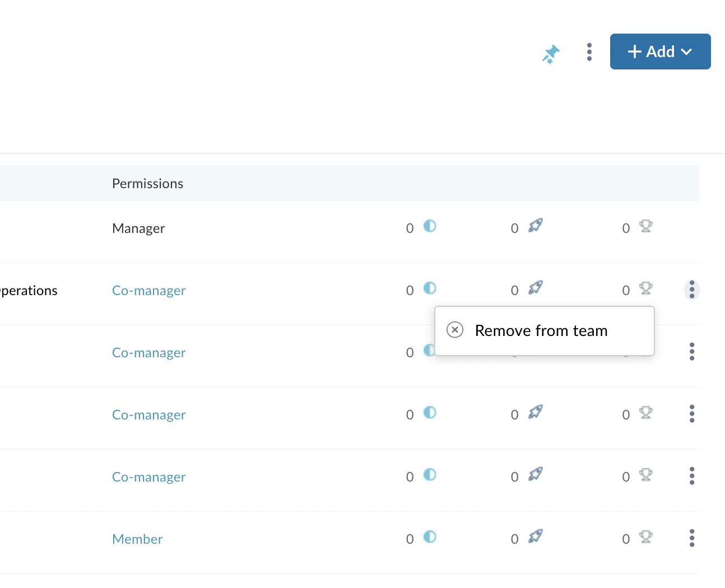Click rocket icon in Co-manager row above Member
Image resolution: width=725 pixels, height=588 pixels.
[x=536, y=475]
